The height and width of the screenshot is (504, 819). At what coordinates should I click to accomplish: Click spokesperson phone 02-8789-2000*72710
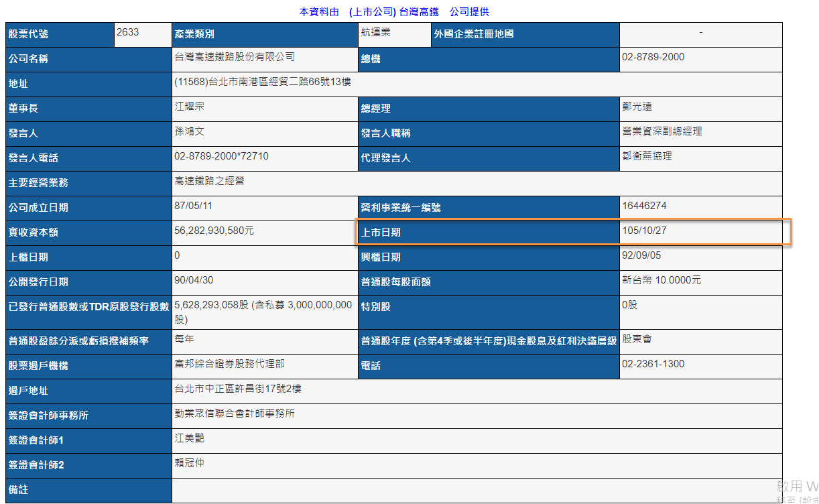click(x=221, y=156)
